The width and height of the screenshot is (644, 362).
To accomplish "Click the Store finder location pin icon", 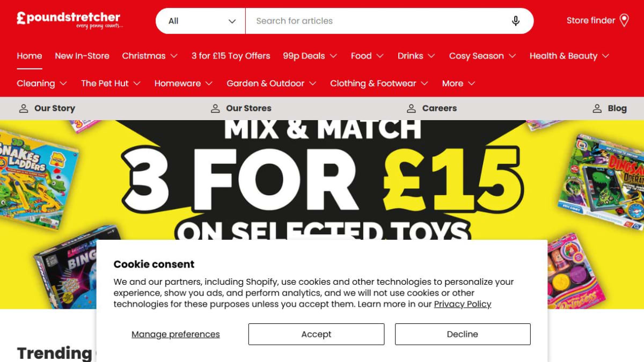I will pos(624,20).
